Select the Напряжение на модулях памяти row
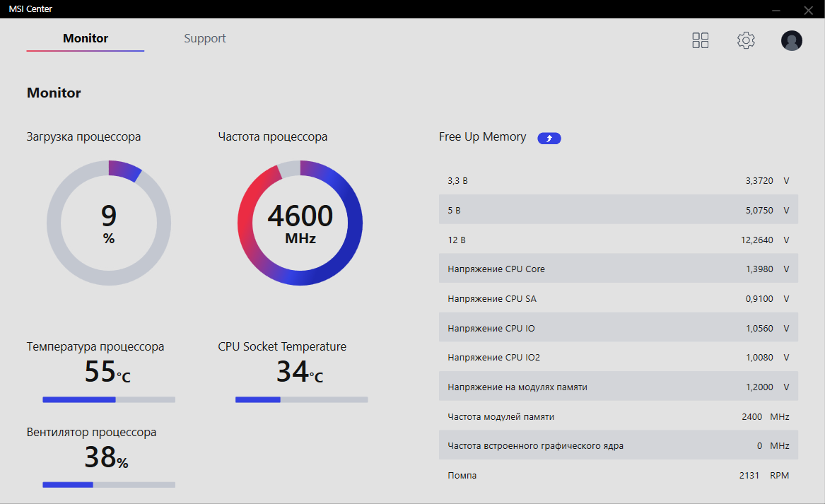The image size is (825, 504). pyautogui.click(x=619, y=387)
